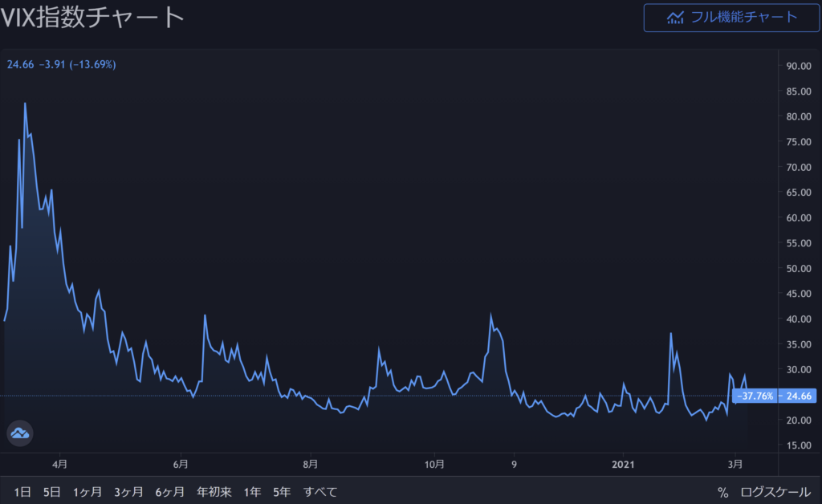The width and height of the screenshot is (822, 504).
Task: Enable ログスケール log scale
Action: pos(775,492)
